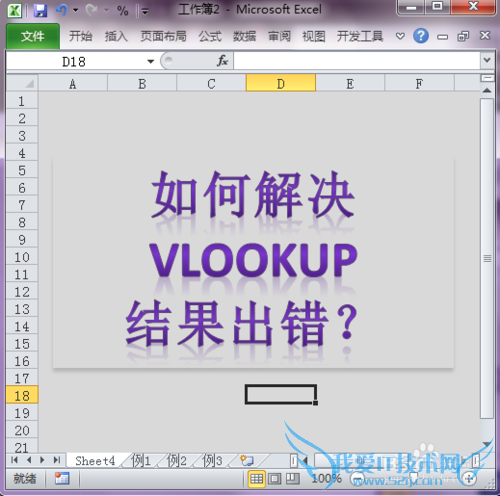
Task: Open the 文件 (File) tab
Action: click(33, 36)
